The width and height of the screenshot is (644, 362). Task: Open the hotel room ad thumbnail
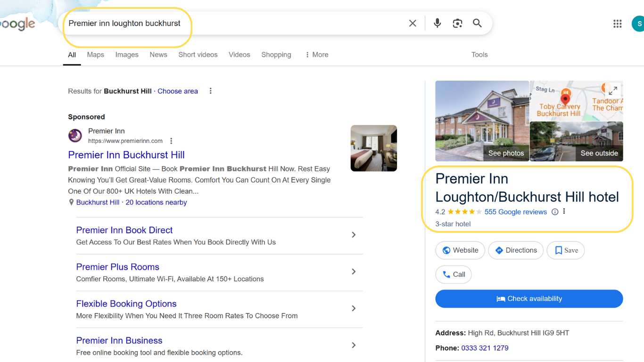point(374,148)
